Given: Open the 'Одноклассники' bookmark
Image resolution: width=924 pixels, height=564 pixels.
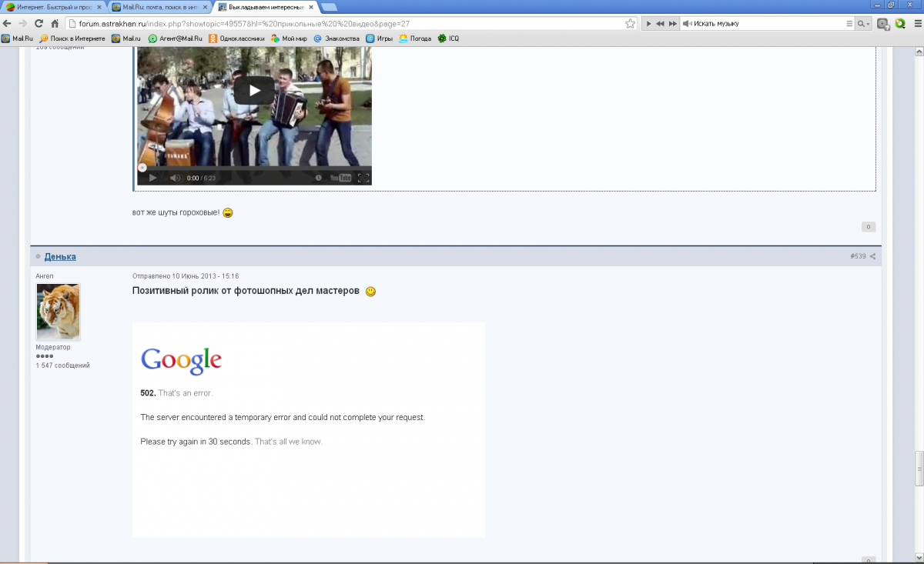Looking at the screenshot, I should [236, 38].
